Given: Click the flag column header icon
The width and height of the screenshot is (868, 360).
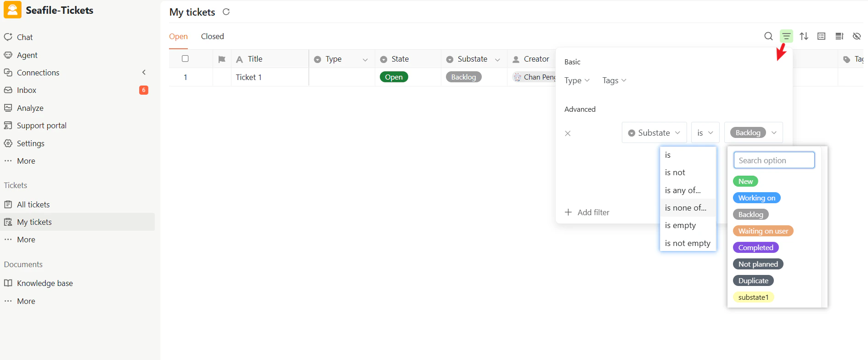Looking at the screenshot, I should click(x=222, y=59).
